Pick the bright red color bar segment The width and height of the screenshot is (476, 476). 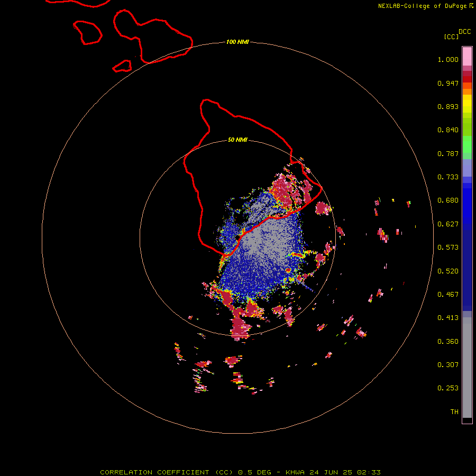[467, 79]
